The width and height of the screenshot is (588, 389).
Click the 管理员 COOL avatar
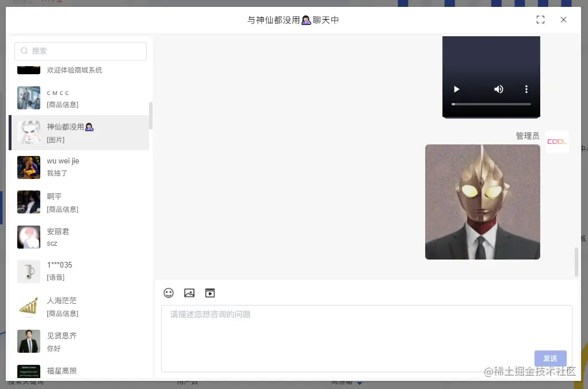[x=558, y=142]
